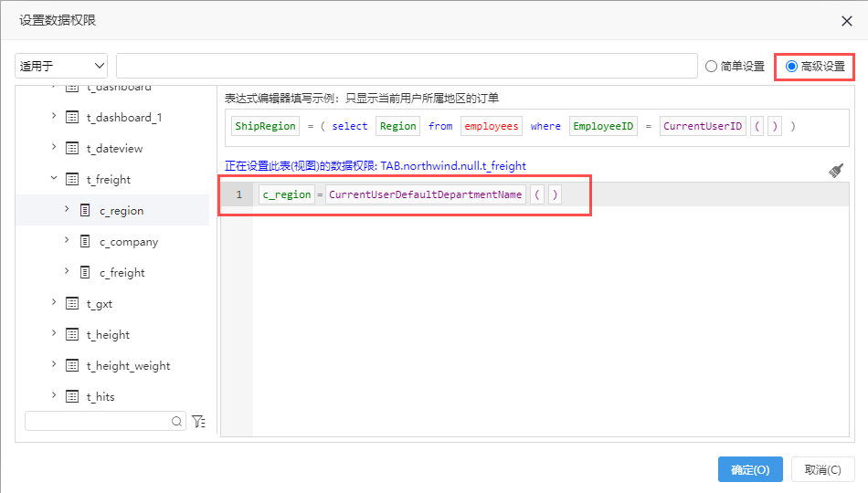Click the 适用于 target input field
Viewport: 868px width, 493px height.
pos(407,66)
